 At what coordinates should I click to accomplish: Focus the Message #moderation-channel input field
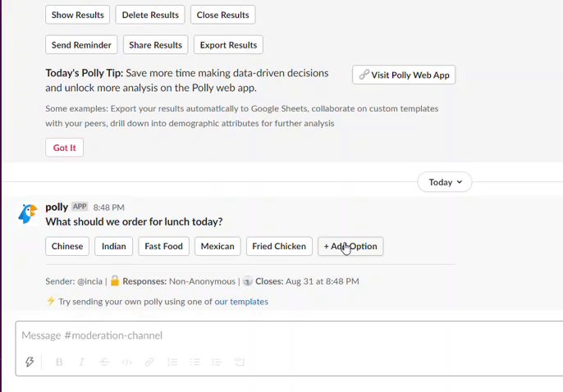pos(246,335)
